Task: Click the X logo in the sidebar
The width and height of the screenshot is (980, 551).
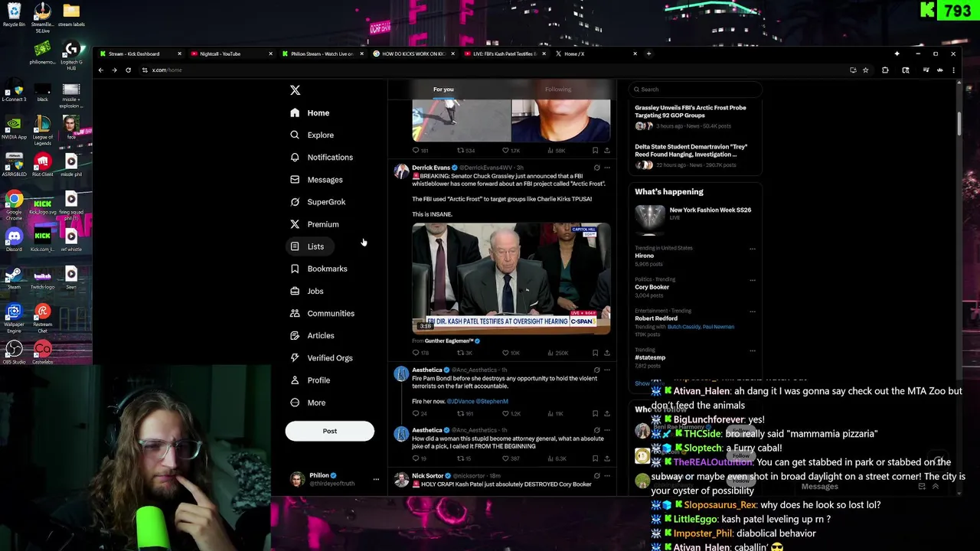Action: point(295,90)
